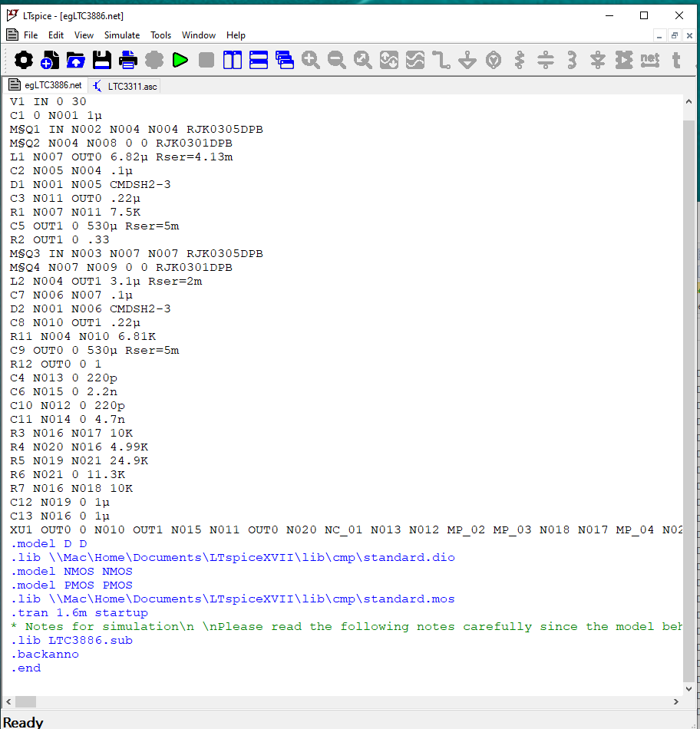
Task: Print the current document
Action: pos(128,60)
